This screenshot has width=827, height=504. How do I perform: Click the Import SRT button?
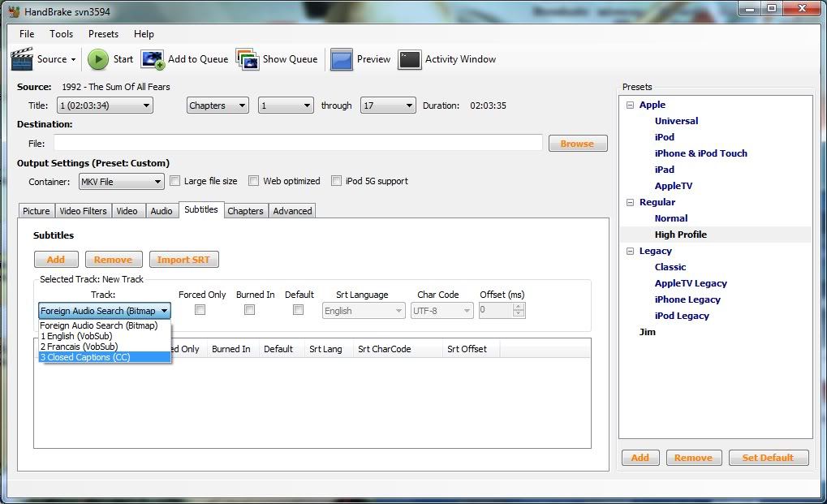click(x=183, y=260)
